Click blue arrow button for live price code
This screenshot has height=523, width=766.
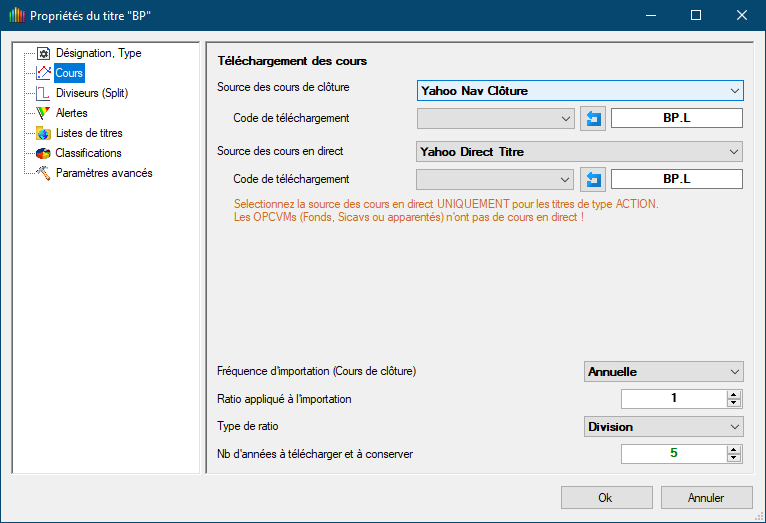pyautogui.click(x=593, y=180)
